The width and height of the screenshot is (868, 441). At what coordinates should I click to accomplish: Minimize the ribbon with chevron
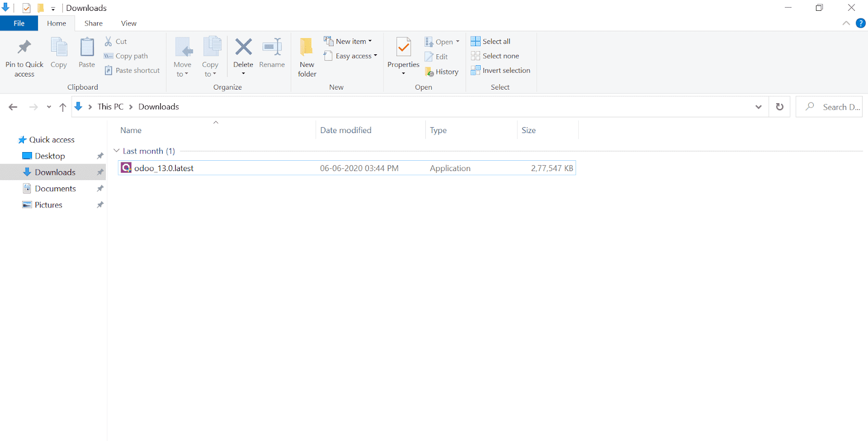[x=846, y=23]
